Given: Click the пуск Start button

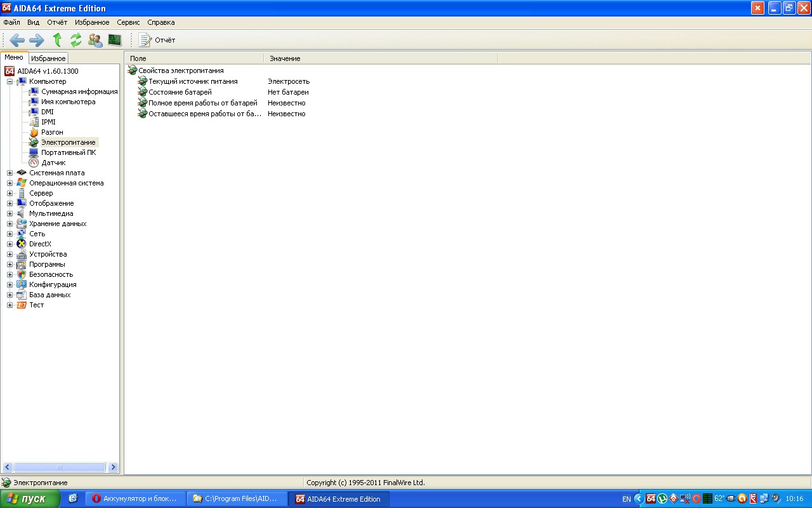Looking at the screenshot, I should click(x=30, y=498).
